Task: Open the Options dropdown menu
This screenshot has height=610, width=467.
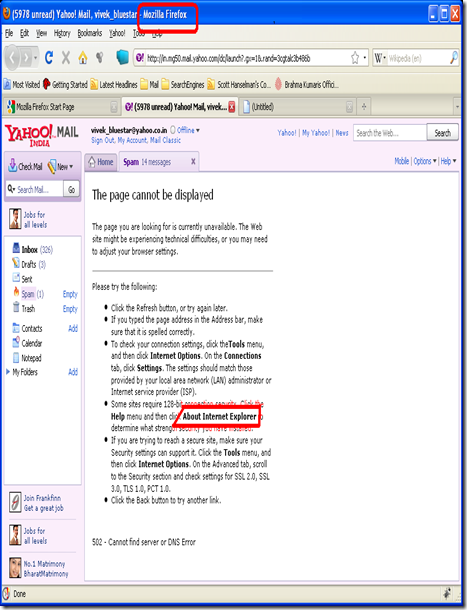Action: pyautogui.click(x=425, y=161)
